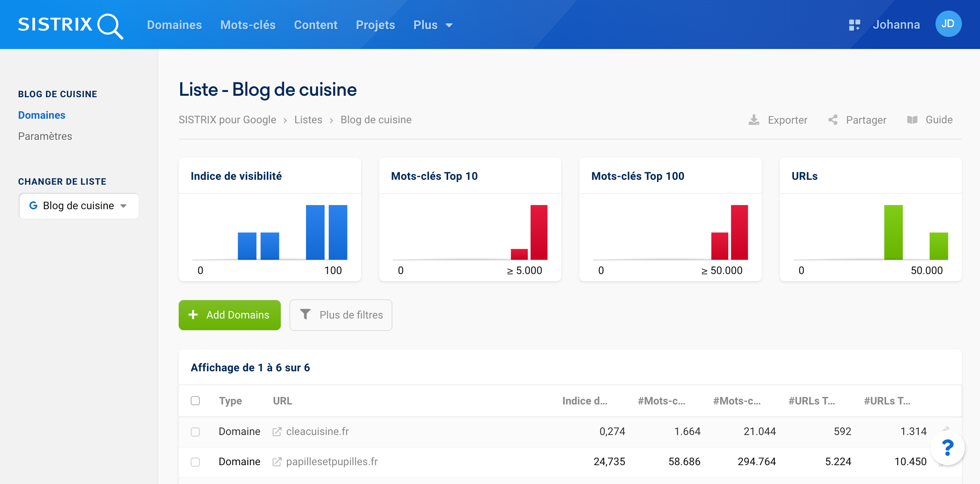
Task: Click the tall red Top 10 bar
Action: pyautogui.click(x=539, y=233)
